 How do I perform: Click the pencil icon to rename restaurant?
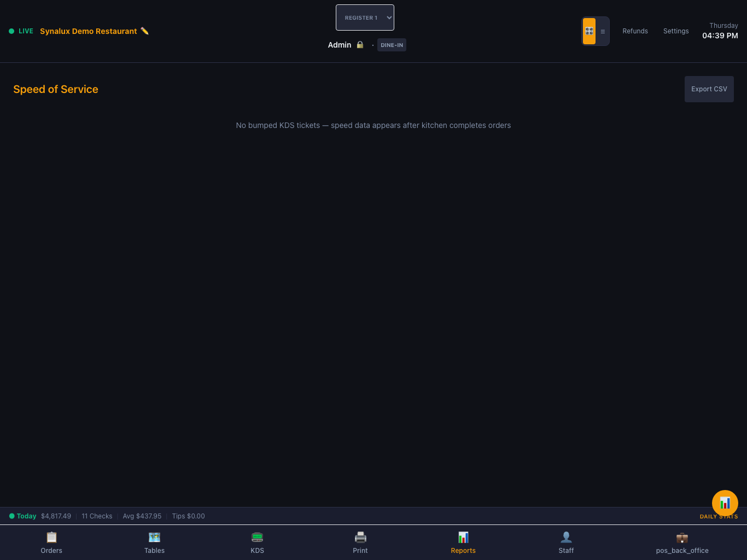pos(144,31)
